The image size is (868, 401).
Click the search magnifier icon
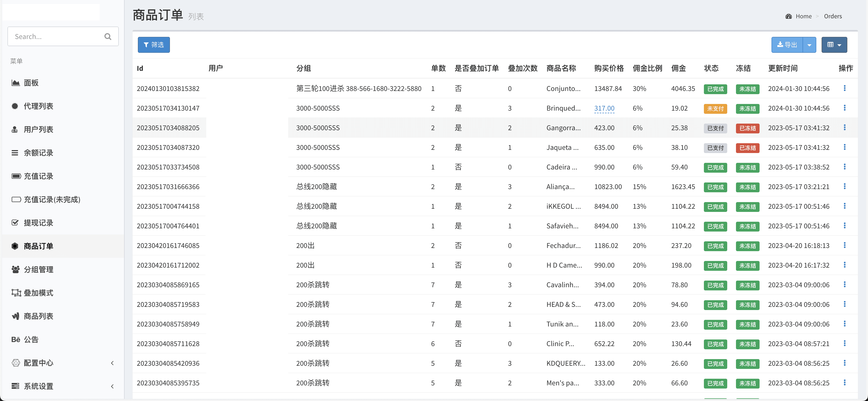pyautogui.click(x=107, y=36)
